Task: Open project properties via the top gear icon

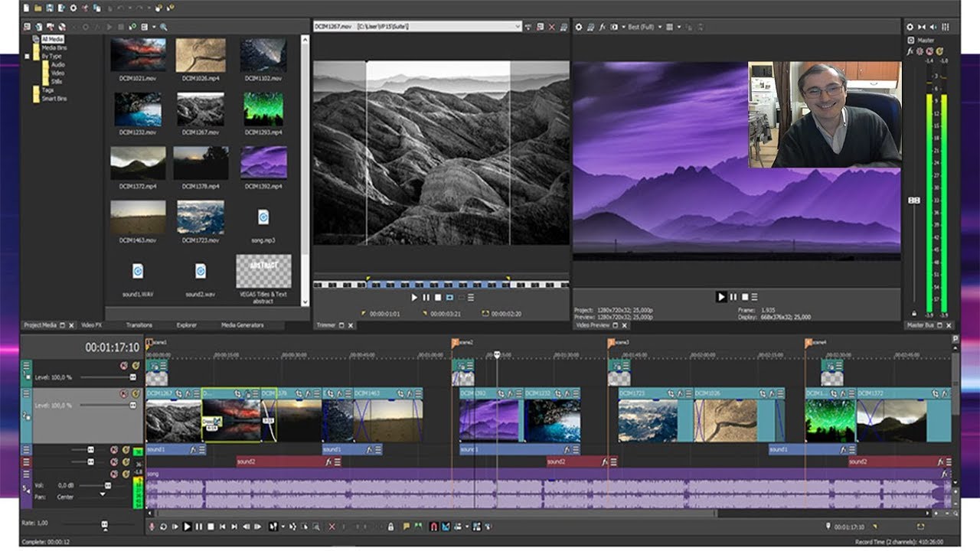Action: (73, 8)
